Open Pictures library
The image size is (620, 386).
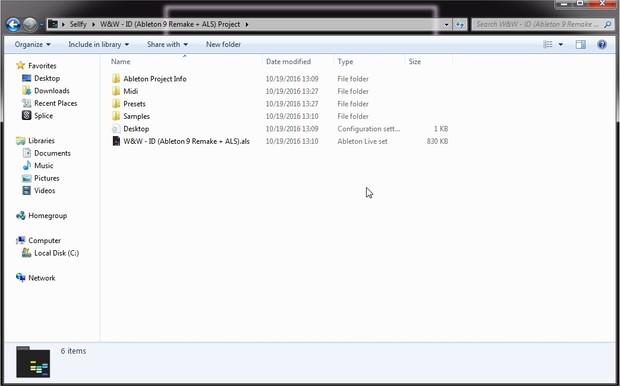coord(47,178)
